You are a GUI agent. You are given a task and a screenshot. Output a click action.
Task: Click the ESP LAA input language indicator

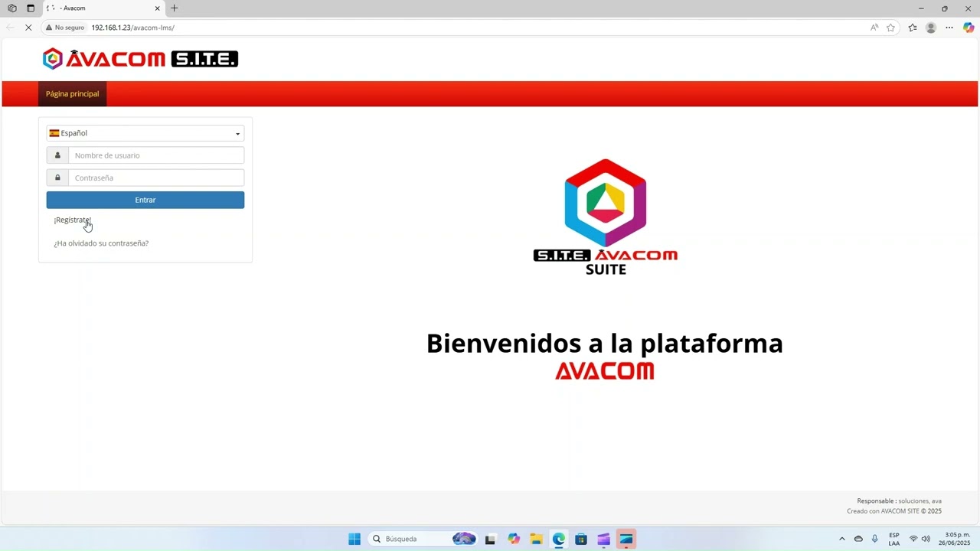pos(894,539)
